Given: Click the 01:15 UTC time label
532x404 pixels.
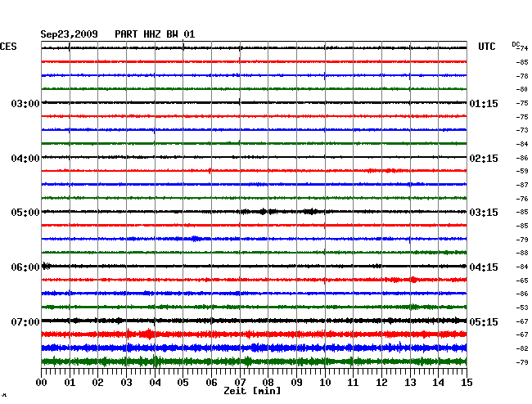Looking at the screenshot, I should [x=483, y=104].
